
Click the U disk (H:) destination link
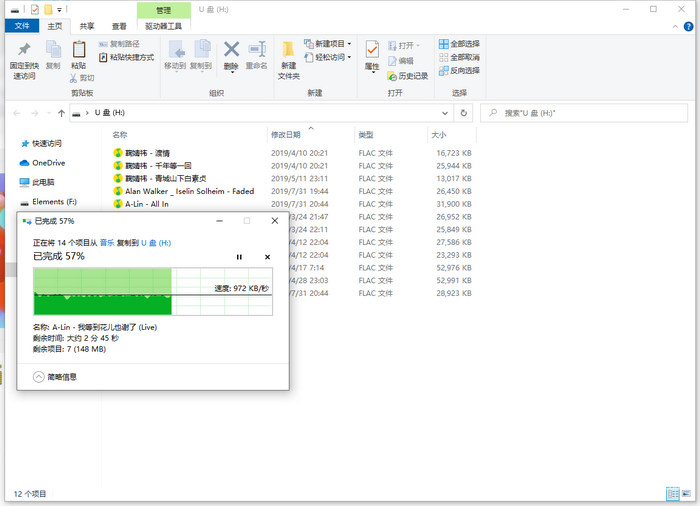click(156, 243)
